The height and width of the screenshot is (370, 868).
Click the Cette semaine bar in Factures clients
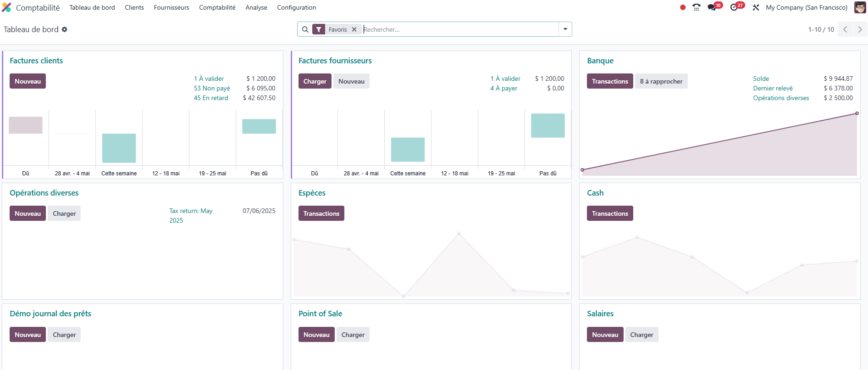click(119, 148)
